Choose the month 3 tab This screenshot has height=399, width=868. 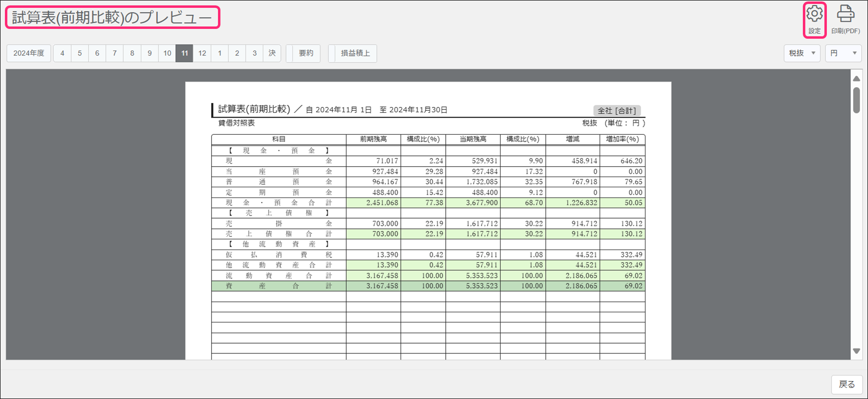pos(254,53)
